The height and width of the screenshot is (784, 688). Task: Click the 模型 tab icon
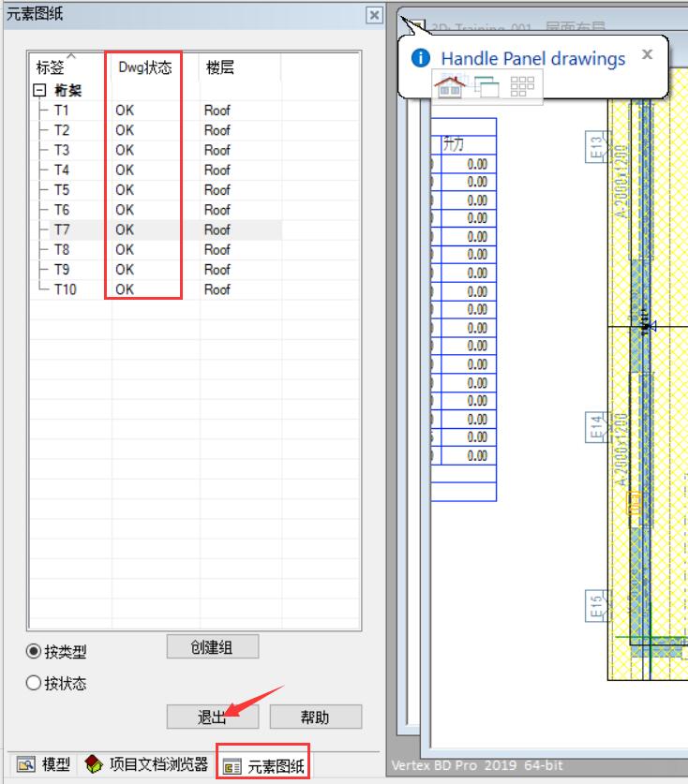(x=26, y=764)
